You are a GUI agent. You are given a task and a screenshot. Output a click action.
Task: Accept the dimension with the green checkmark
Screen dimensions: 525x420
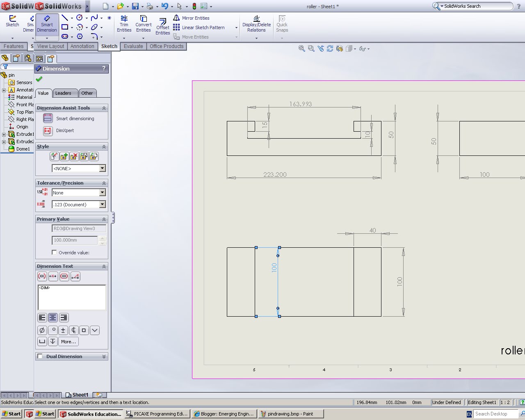pyautogui.click(x=39, y=79)
